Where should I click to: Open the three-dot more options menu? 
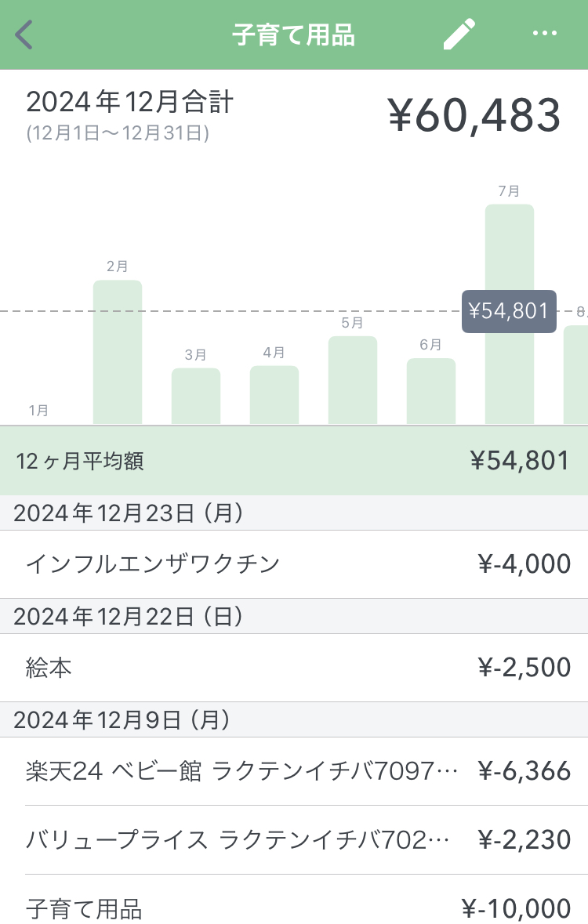click(x=544, y=34)
